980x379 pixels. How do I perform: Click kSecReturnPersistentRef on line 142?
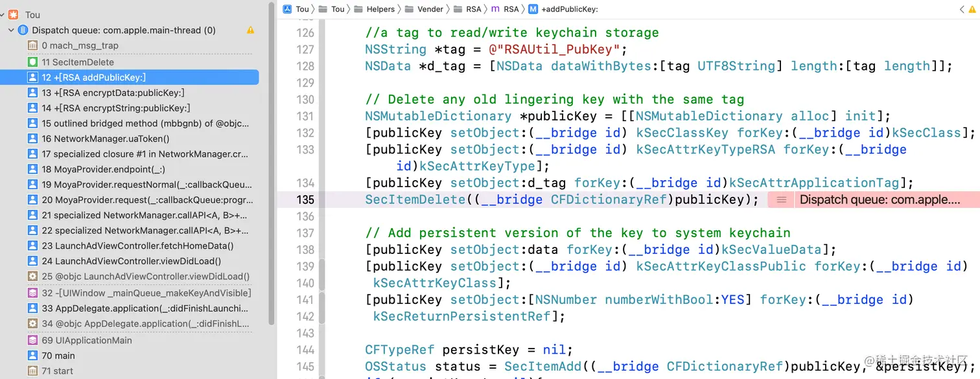point(463,316)
